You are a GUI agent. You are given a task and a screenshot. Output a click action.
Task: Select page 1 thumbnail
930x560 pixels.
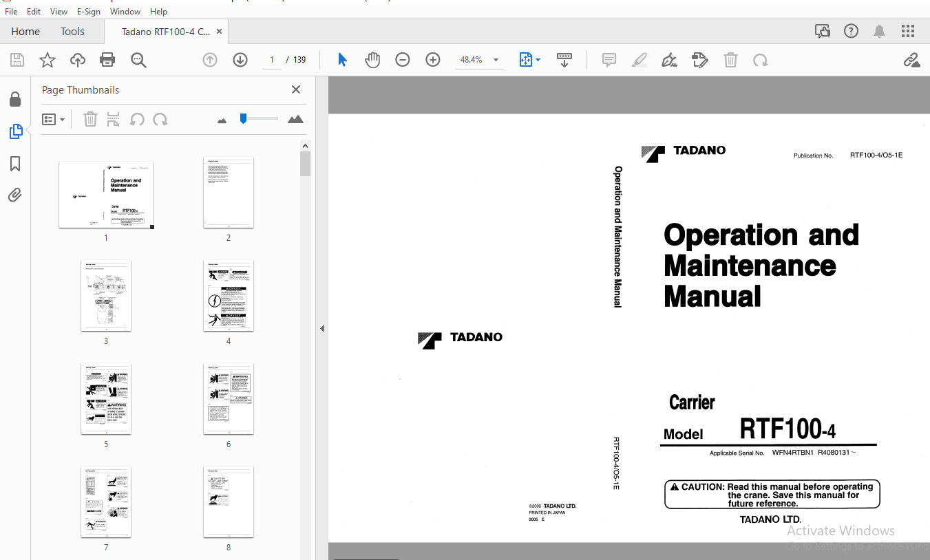coord(106,195)
